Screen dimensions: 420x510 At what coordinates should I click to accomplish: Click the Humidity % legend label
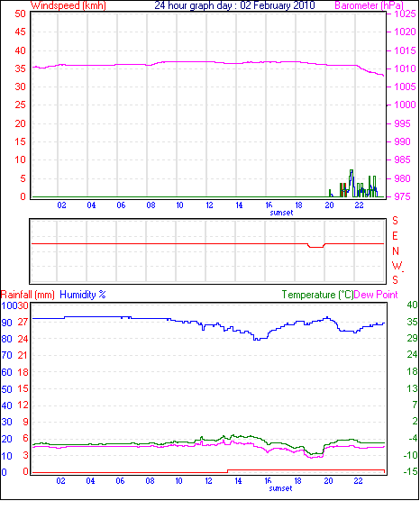pos(83,295)
